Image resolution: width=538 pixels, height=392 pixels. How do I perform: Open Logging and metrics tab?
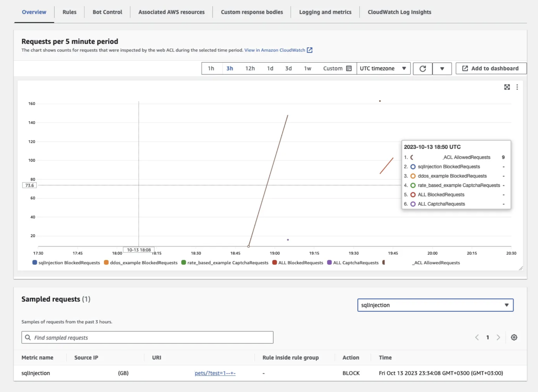click(325, 12)
